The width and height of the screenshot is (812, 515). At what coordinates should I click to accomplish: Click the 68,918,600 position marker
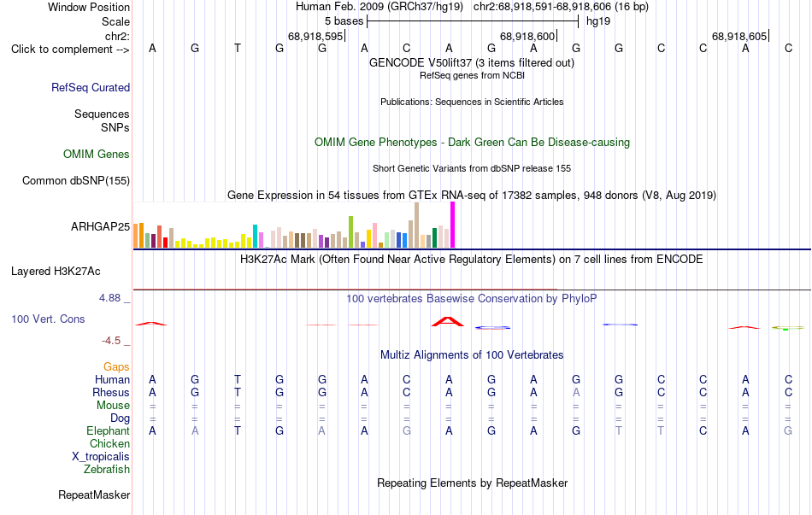coord(527,36)
